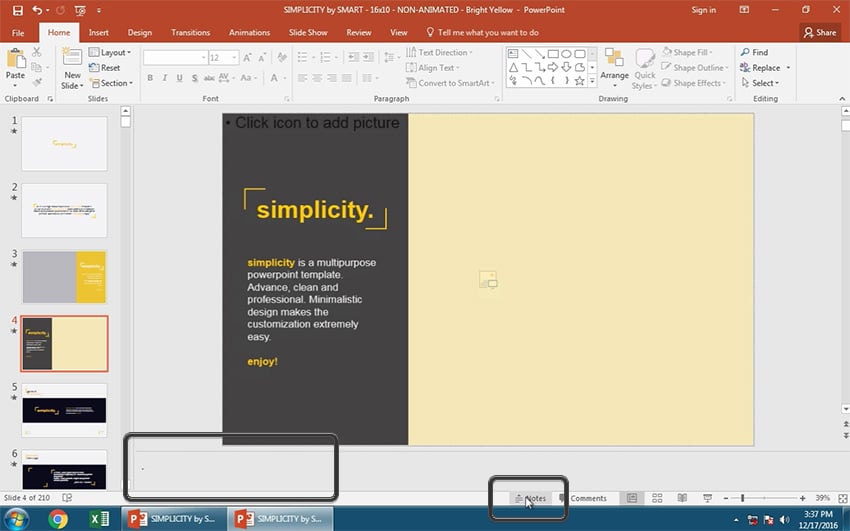The height and width of the screenshot is (531, 850).
Task: Start slideshow from beginning in quick access toolbar
Action: (x=80, y=10)
